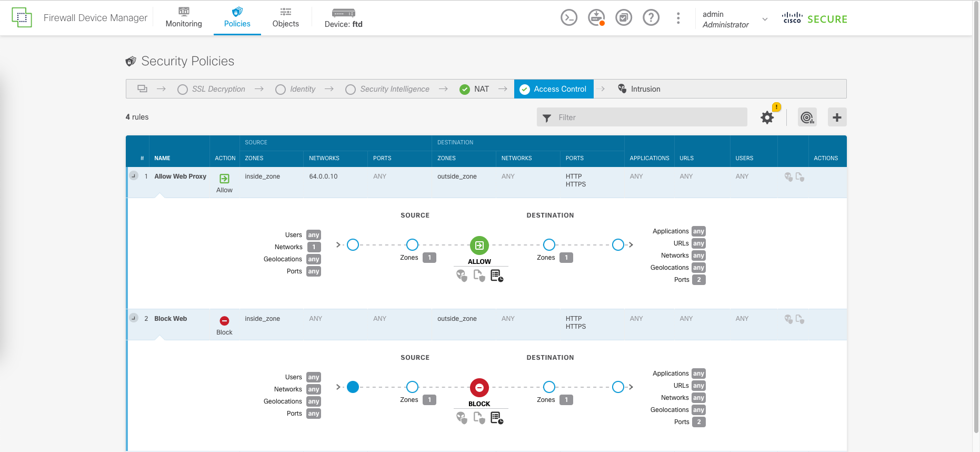Open access policy settings gear
Image resolution: width=980 pixels, height=452 pixels.
(767, 117)
